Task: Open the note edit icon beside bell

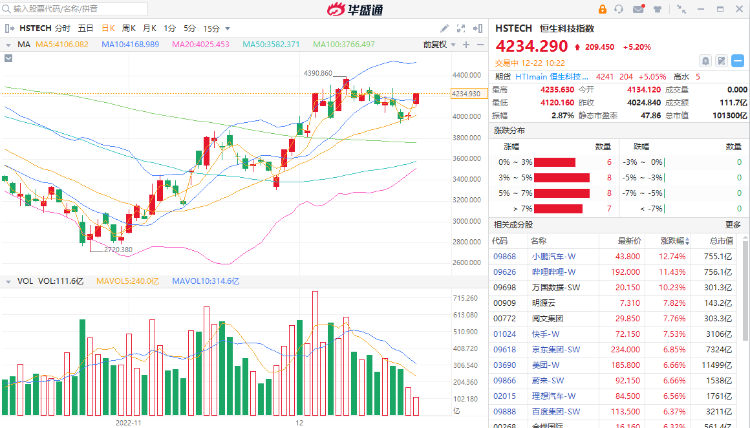Action: click(721, 61)
